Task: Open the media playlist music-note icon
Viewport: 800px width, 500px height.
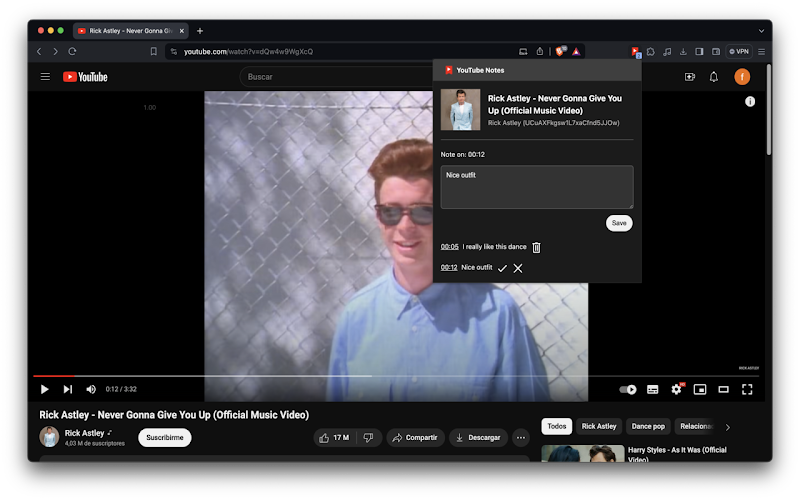Action: click(667, 52)
